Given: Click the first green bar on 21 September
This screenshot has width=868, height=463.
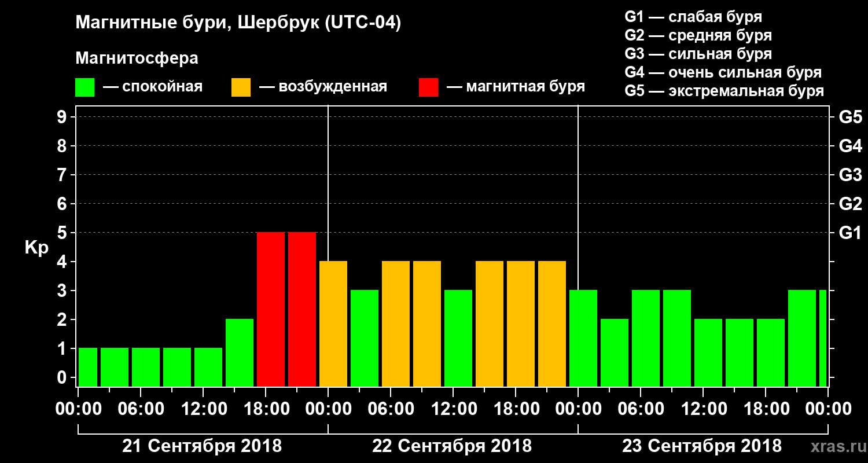Looking at the screenshot, I should click(88, 367).
